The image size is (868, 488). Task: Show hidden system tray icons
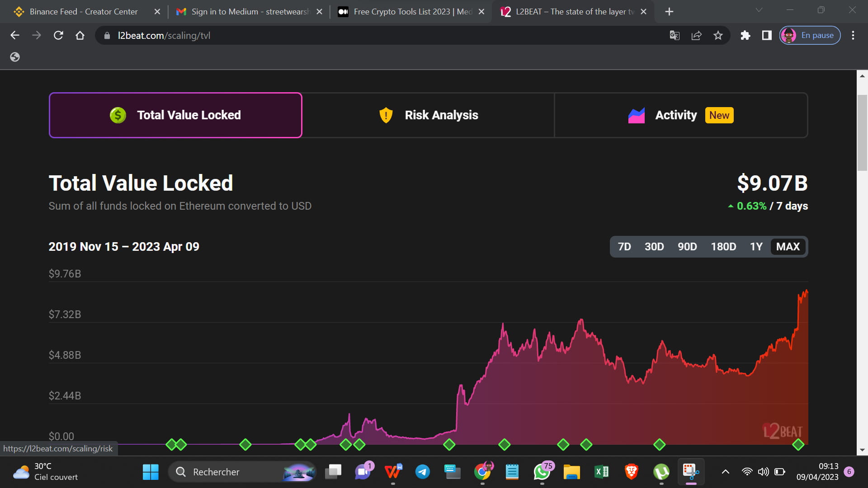[x=725, y=472]
